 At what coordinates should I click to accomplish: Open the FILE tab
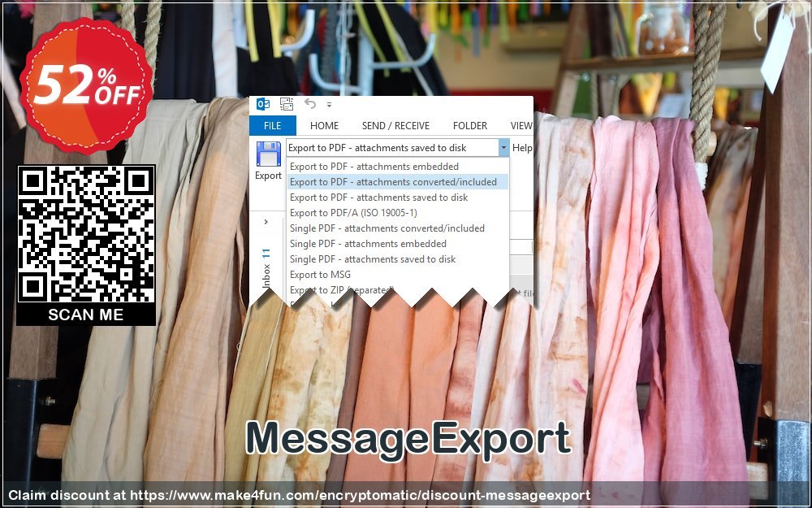[x=272, y=125]
